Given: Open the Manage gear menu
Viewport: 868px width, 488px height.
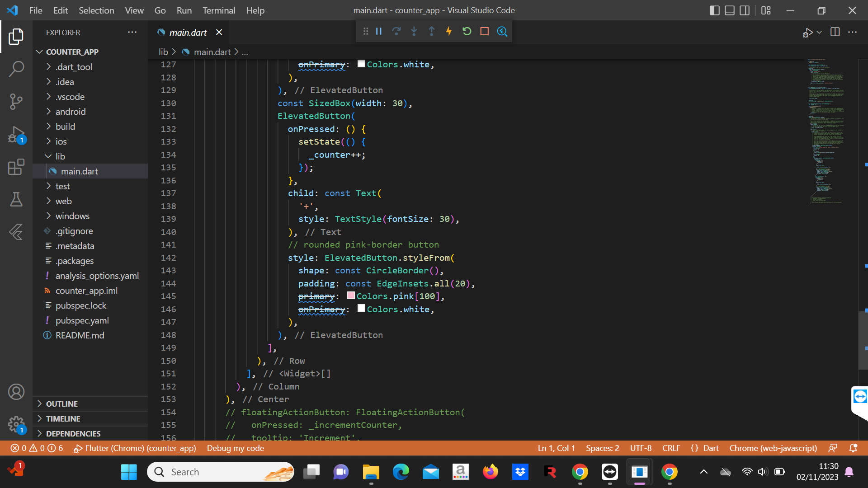Looking at the screenshot, I should coord(16,424).
